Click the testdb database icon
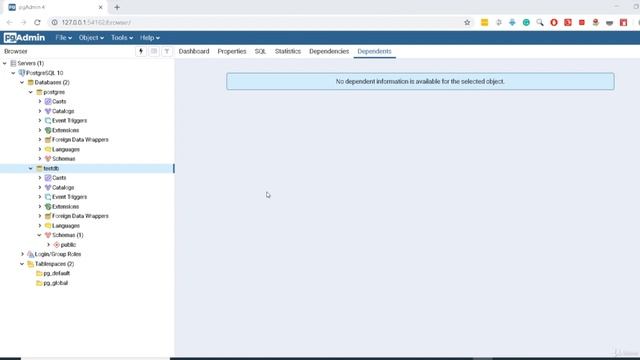640x360 pixels. tap(39, 168)
